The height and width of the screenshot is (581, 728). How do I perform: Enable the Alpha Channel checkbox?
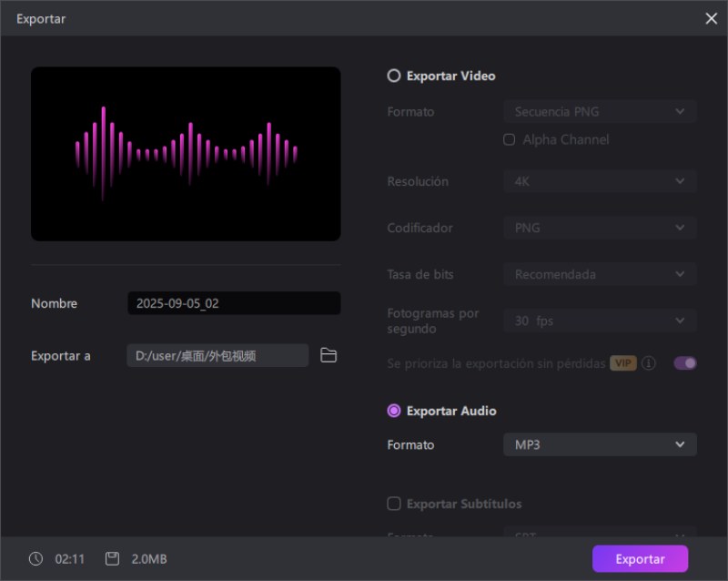(509, 139)
